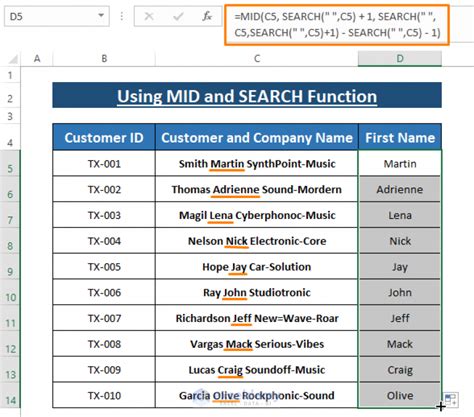Viewport: 474px width, 417px height.
Task: Select 'Nelson Nick Electronic-Core' cell
Action: 257,241
